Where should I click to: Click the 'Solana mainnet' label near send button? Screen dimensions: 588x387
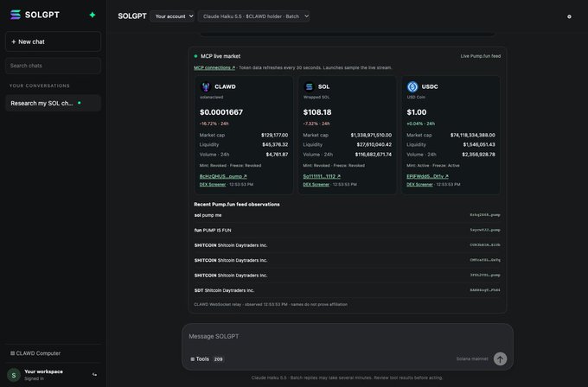pos(472,358)
